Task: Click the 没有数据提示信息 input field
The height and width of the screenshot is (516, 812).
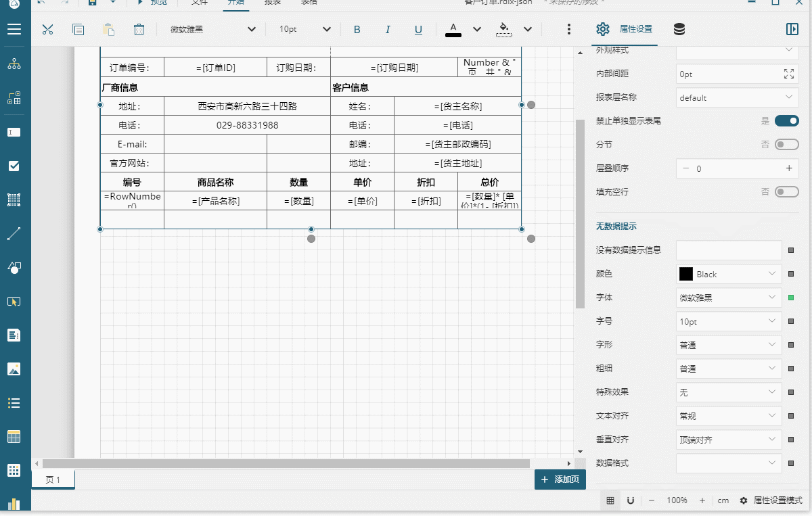Action: pyautogui.click(x=729, y=250)
